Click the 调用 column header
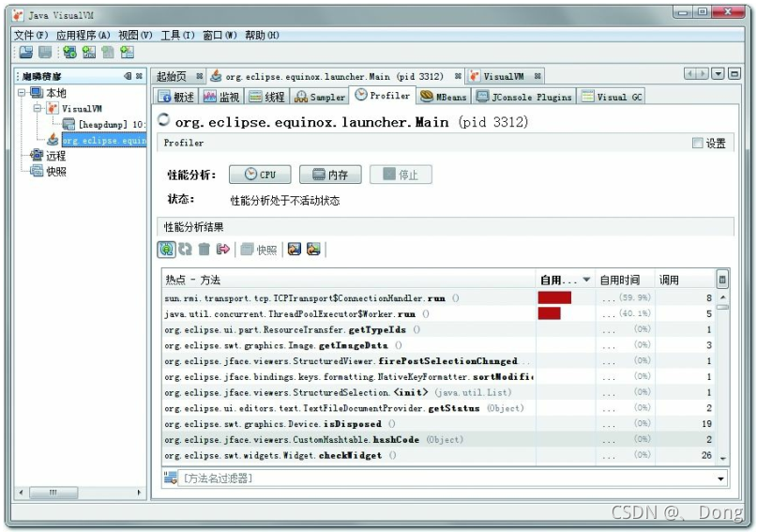Screen dimensions: 757x532 685,280
